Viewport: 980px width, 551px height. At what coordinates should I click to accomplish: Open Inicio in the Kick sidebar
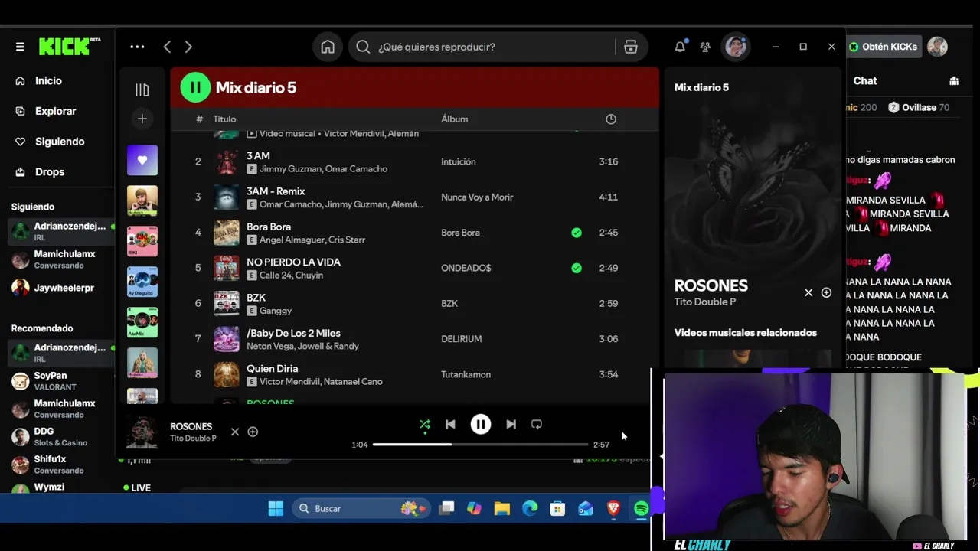(48, 80)
